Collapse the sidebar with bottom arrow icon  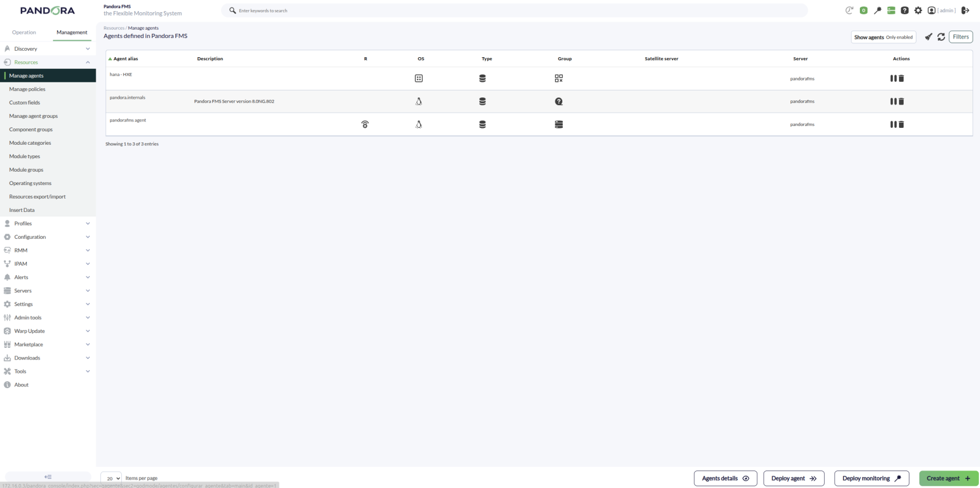coord(48,477)
